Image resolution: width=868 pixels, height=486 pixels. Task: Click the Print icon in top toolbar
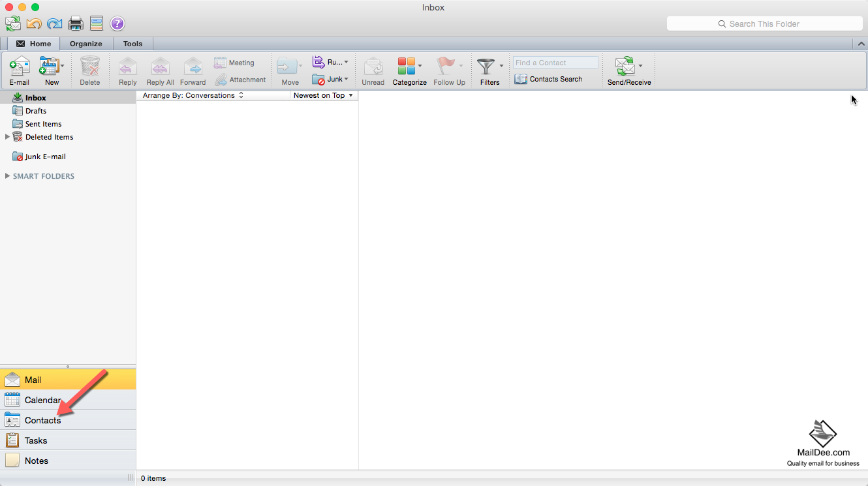(76, 24)
